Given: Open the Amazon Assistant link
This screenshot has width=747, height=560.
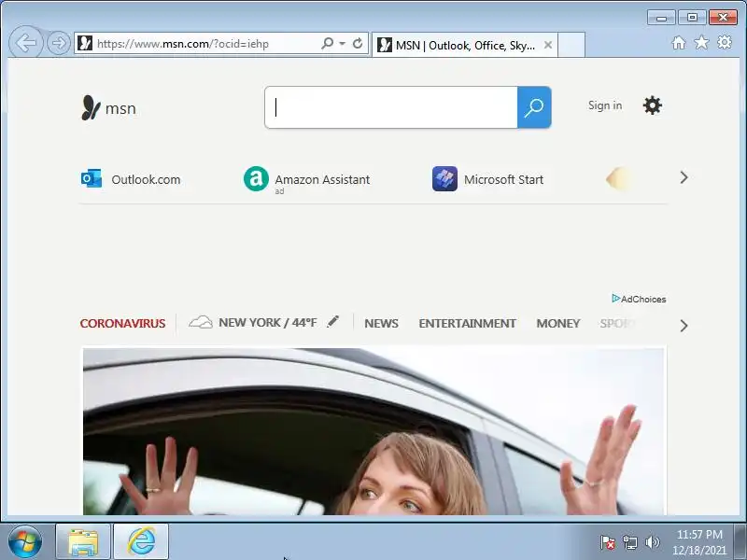Looking at the screenshot, I should point(322,179).
